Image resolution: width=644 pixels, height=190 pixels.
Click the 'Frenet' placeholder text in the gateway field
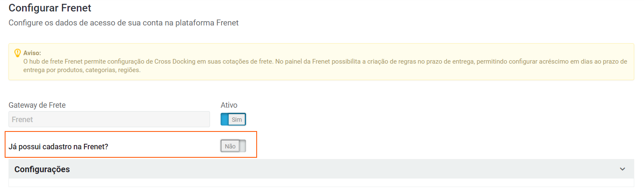[22, 120]
